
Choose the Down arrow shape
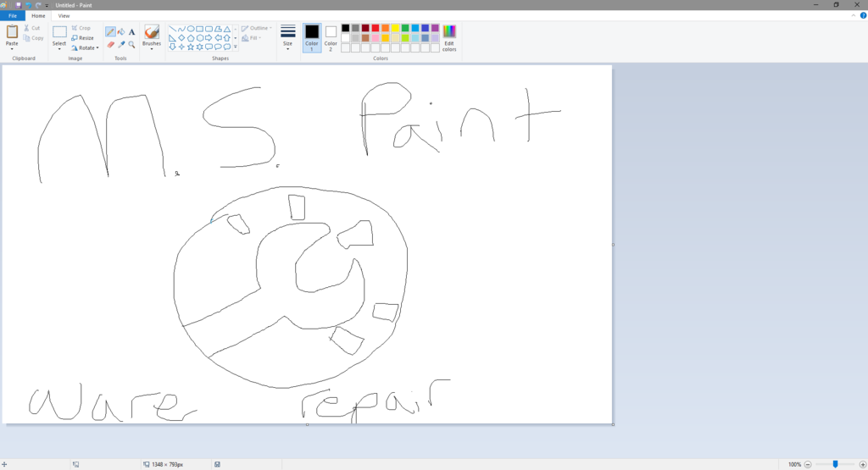click(172, 47)
